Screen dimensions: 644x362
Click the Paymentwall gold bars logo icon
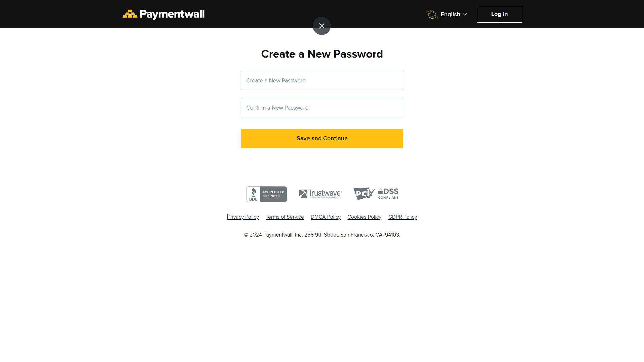click(130, 14)
